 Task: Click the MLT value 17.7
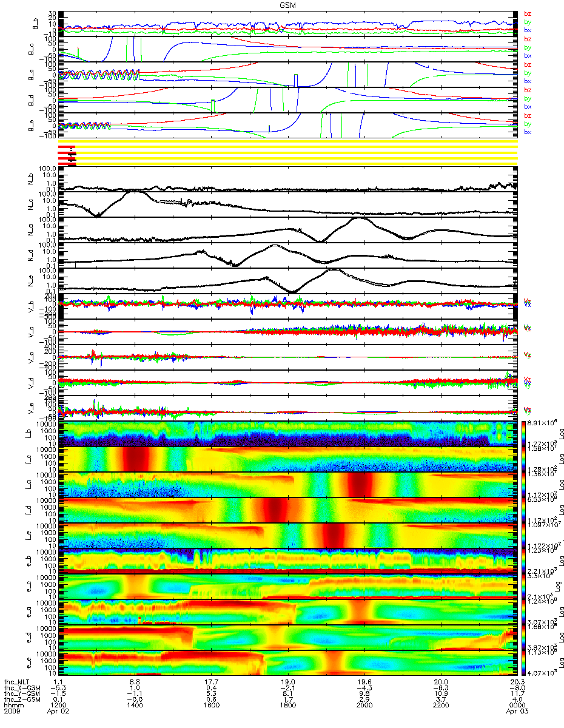coord(211,682)
